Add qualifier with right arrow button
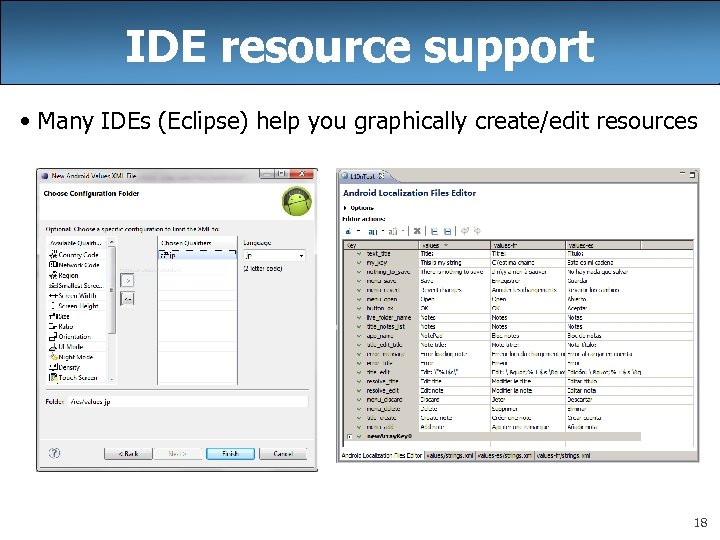Viewport: 720px width, 540px height. 127,280
